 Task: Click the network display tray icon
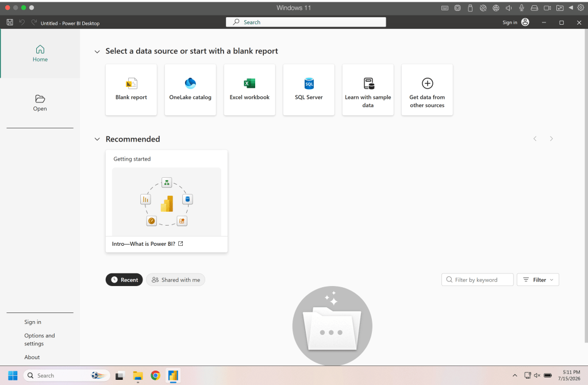point(528,375)
